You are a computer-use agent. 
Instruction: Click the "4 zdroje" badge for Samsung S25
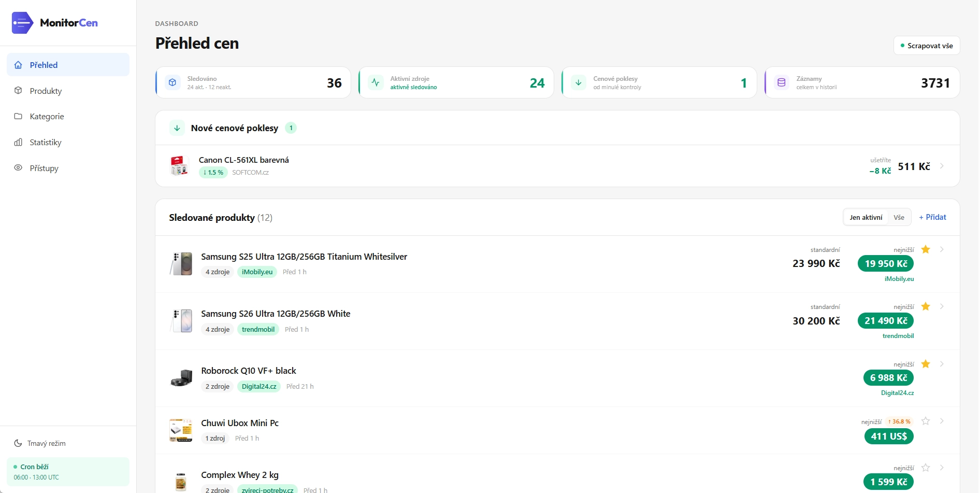coord(218,272)
